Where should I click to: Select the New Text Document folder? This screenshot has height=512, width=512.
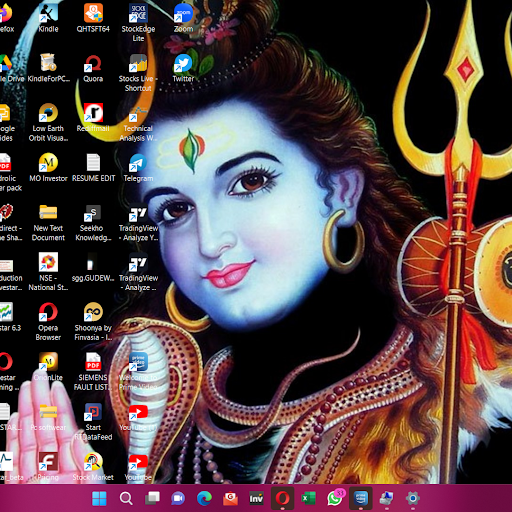(x=48, y=222)
